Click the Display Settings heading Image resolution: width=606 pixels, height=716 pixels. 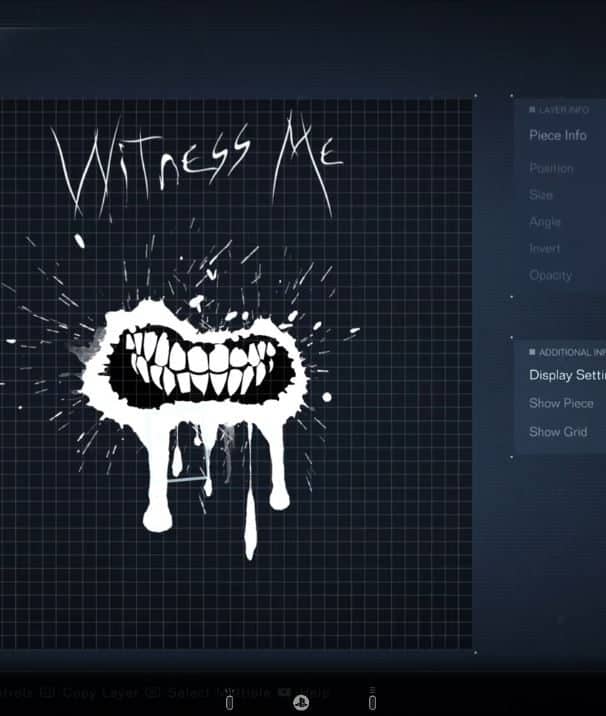click(x=567, y=375)
